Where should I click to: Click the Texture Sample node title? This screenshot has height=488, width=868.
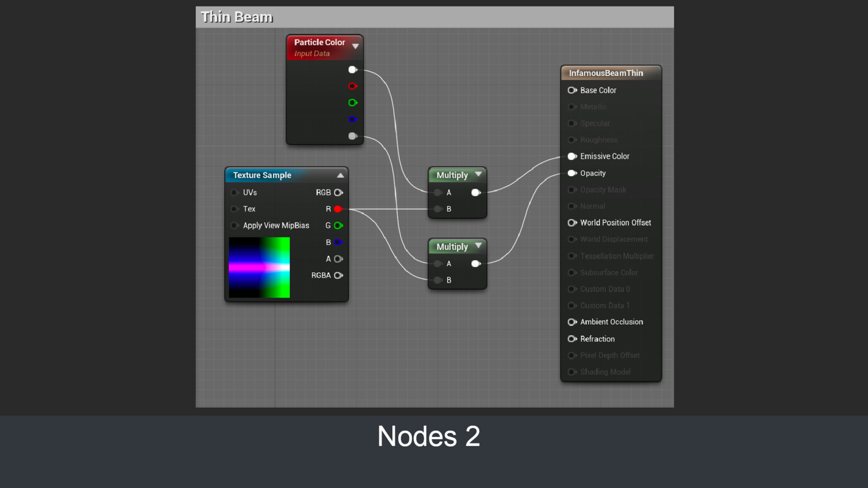[x=262, y=175]
